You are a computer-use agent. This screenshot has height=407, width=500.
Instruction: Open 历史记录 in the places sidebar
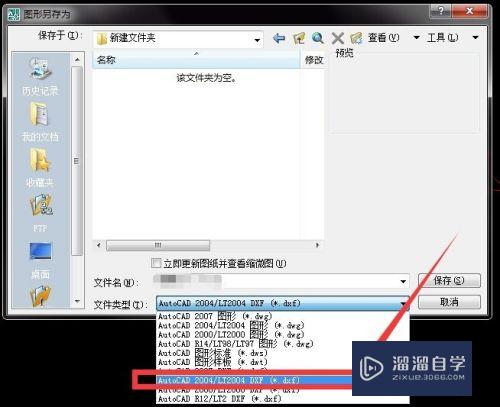point(40,77)
